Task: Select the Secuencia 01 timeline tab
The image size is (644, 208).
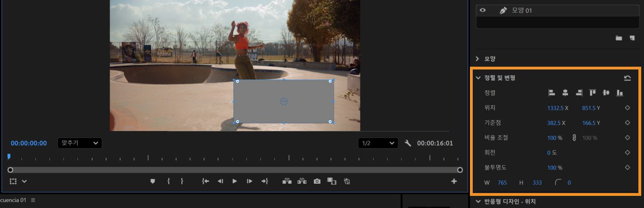Action: 13,200
